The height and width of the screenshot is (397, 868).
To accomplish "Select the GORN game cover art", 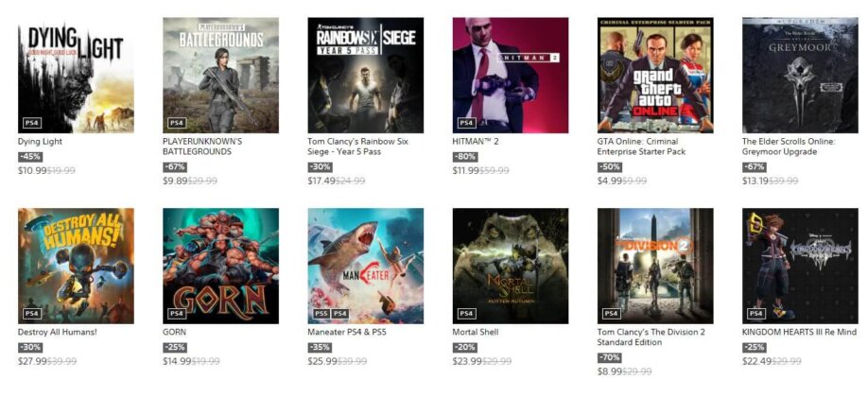I will pos(221,266).
